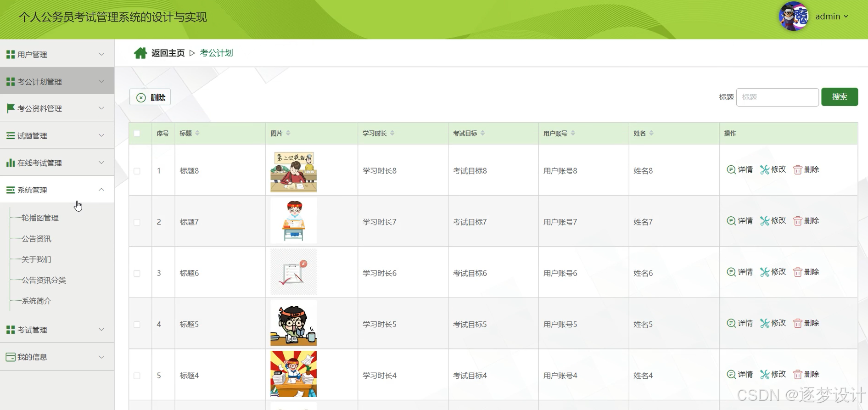This screenshot has height=410, width=868.
Task: Click edit scissors icon for 标题8 row
Action: pos(765,170)
